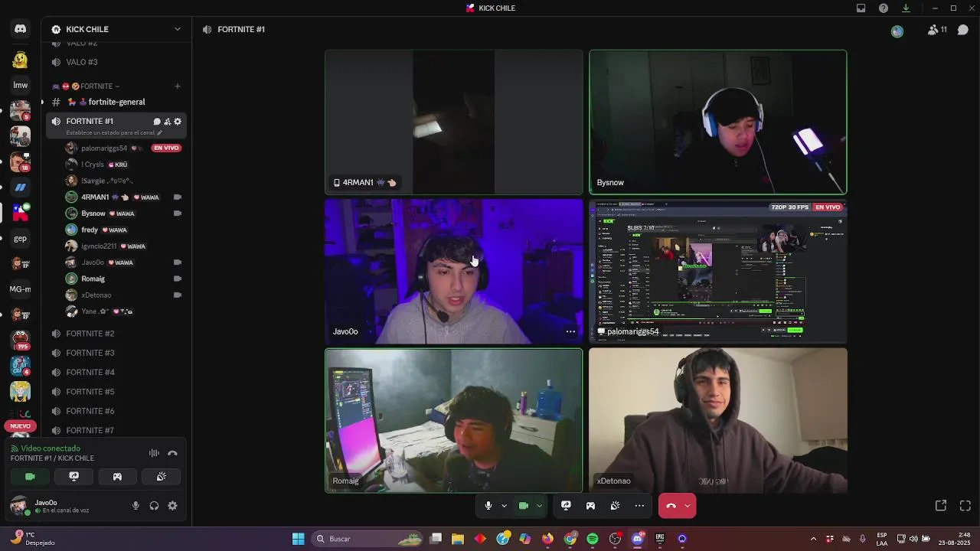Open three-dot menu on Javo0o video tile
Viewport: 980px width, 551px height.
[x=570, y=331]
